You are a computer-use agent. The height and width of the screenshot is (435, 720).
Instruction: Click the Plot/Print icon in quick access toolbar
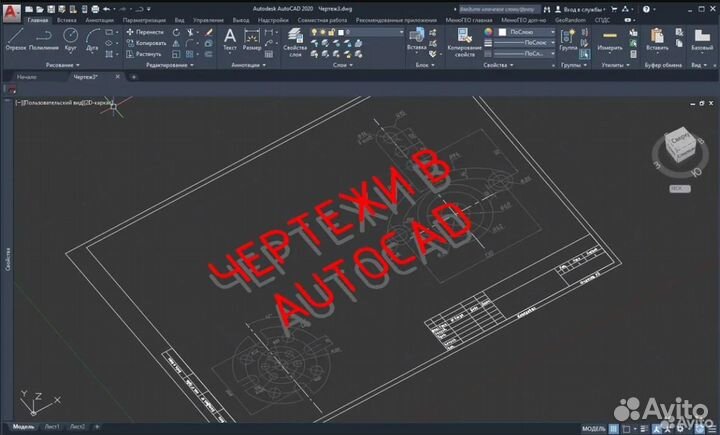95,9
